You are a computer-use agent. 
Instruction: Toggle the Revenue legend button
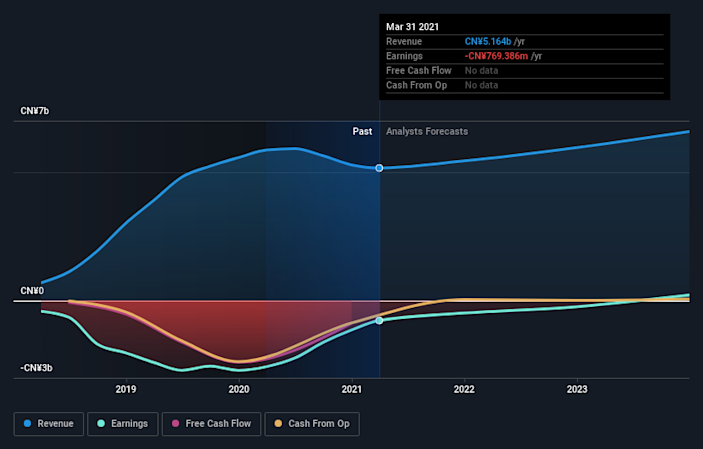coord(48,424)
